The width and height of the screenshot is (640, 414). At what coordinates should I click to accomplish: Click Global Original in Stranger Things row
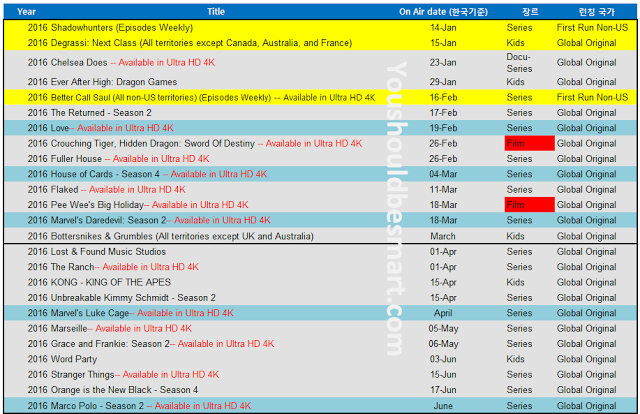pos(587,375)
